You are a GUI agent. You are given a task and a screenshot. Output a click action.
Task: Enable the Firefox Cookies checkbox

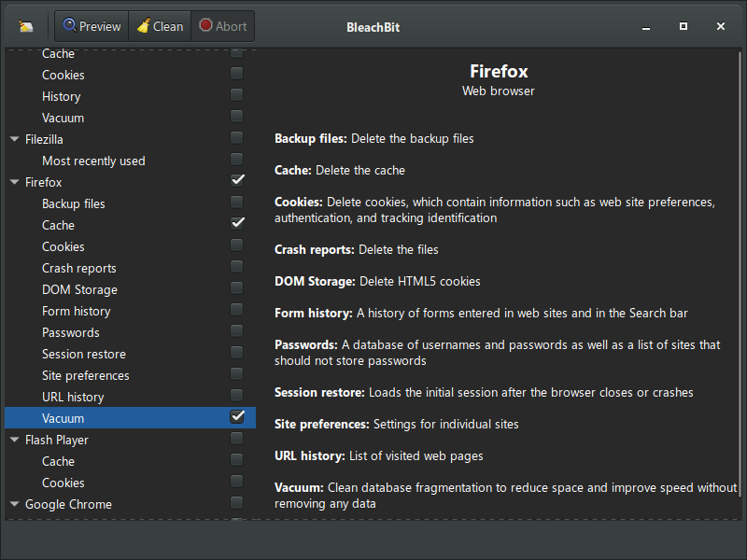tap(237, 245)
